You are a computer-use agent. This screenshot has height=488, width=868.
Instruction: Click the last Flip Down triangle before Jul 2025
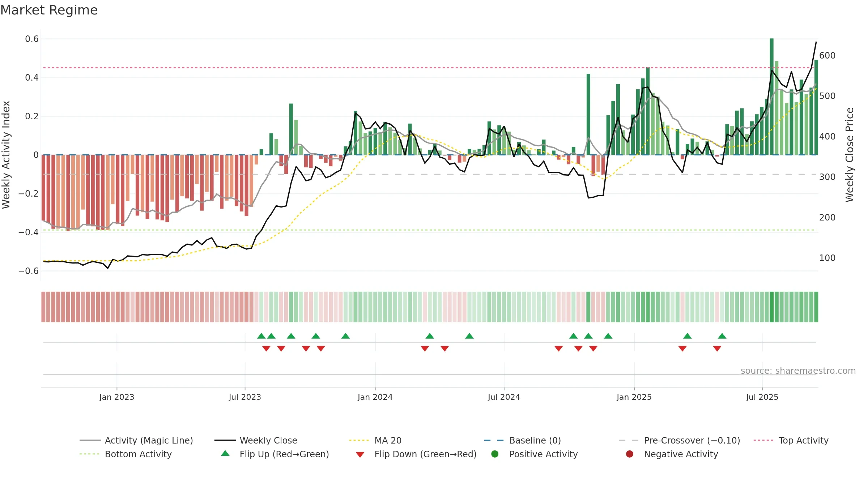tap(717, 348)
